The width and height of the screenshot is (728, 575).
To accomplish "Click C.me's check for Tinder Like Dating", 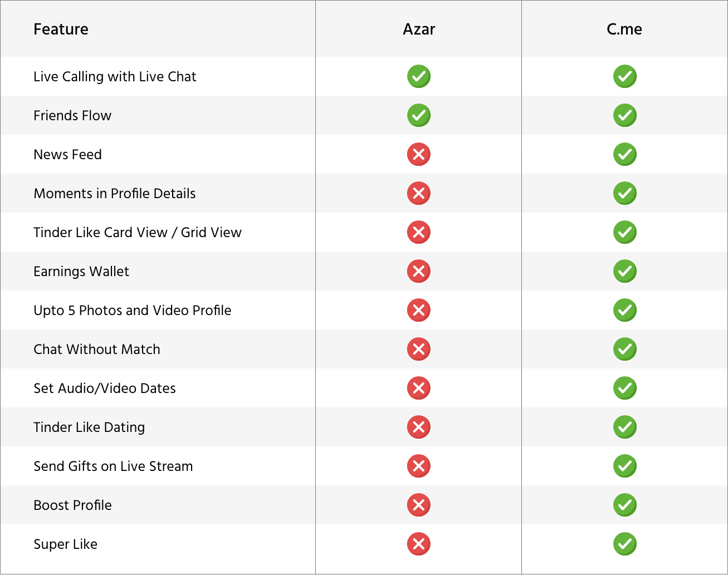I will [625, 427].
